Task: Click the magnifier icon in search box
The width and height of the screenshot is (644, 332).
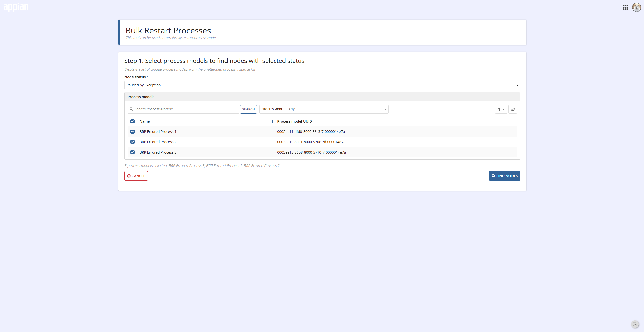Action: pyautogui.click(x=131, y=109)
